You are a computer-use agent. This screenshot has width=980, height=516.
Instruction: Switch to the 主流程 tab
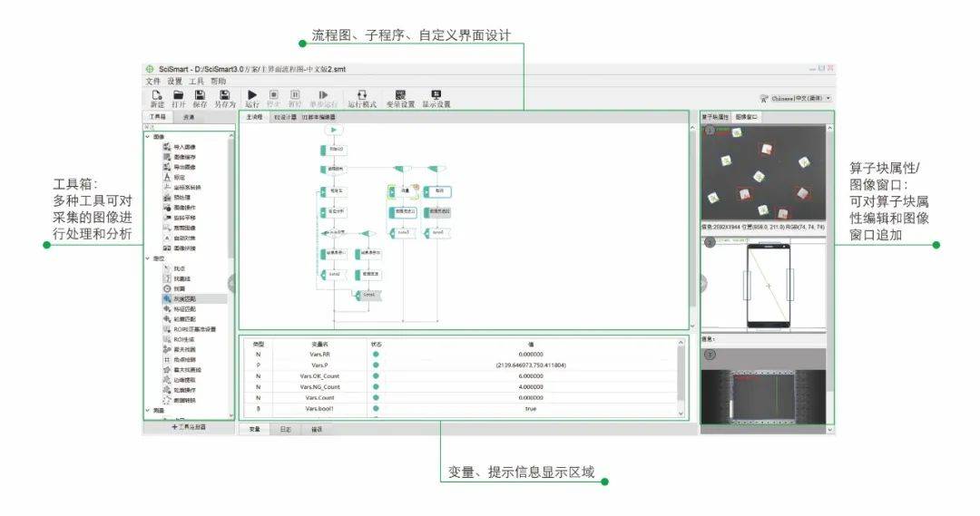[254, 117]
